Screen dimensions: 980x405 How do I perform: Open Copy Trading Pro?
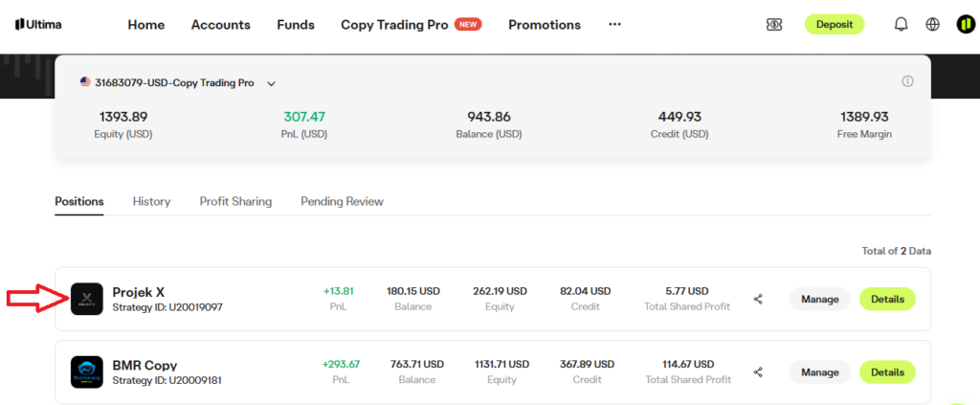point(394,25)
